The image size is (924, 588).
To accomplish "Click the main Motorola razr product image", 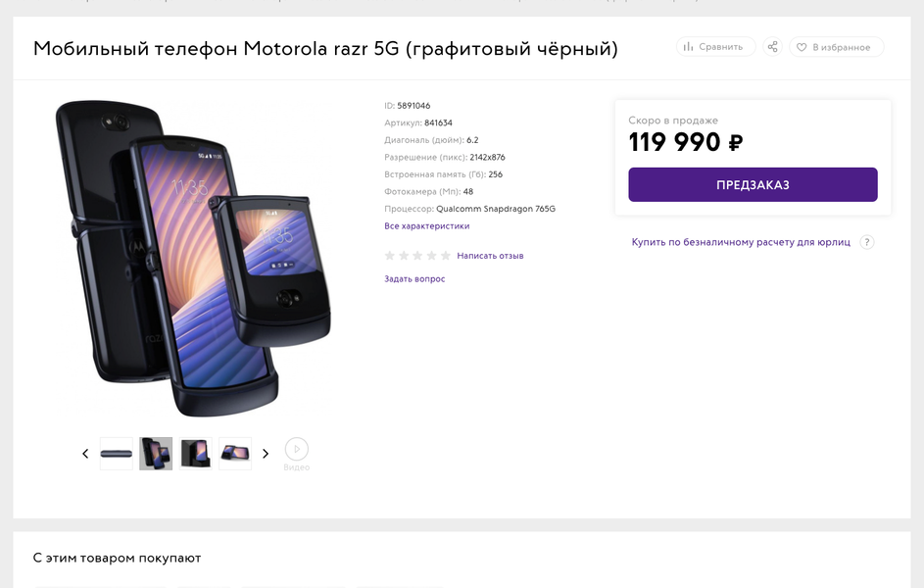I will tap(193, 257).
